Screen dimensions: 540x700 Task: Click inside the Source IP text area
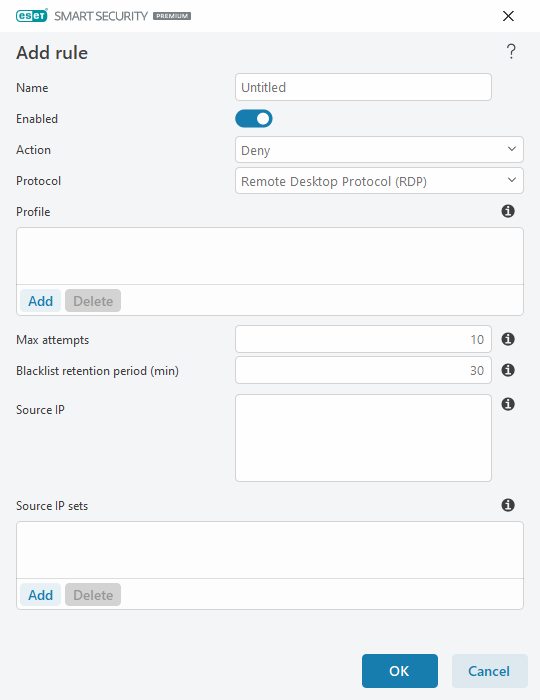point(363,438)
